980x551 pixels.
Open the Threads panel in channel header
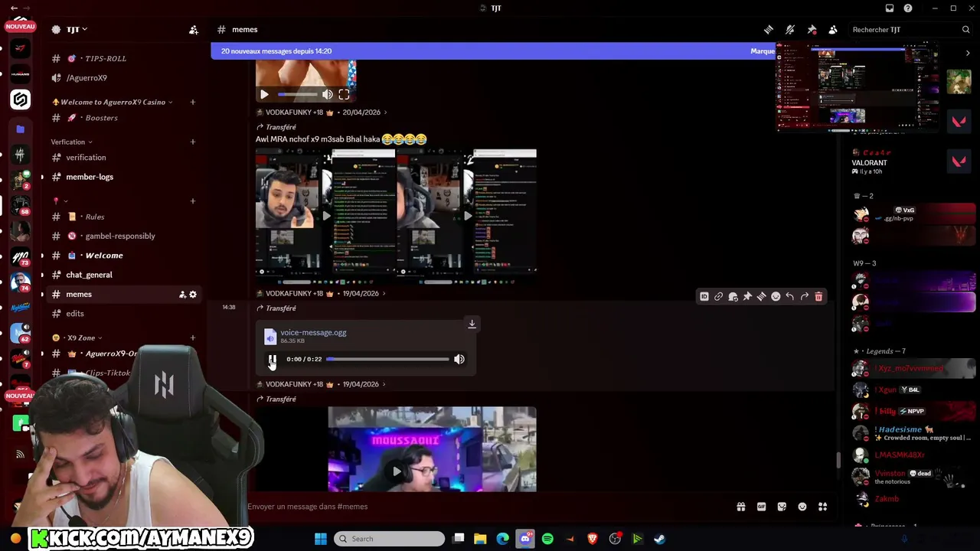coord(769,30)
